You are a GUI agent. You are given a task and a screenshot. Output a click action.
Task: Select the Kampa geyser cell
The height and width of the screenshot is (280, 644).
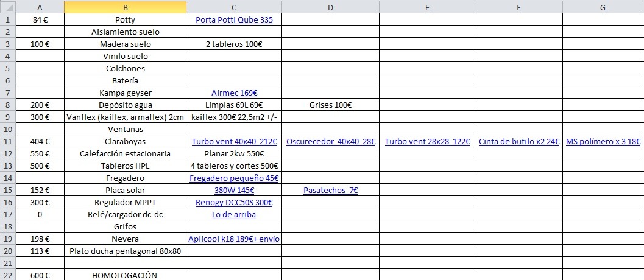pos(126,93)
